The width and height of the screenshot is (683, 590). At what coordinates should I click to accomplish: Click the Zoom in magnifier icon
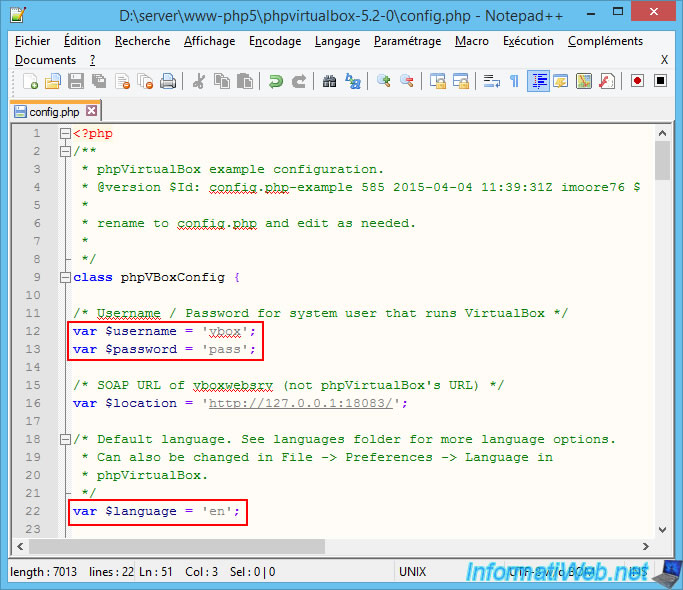click(384, 81)
